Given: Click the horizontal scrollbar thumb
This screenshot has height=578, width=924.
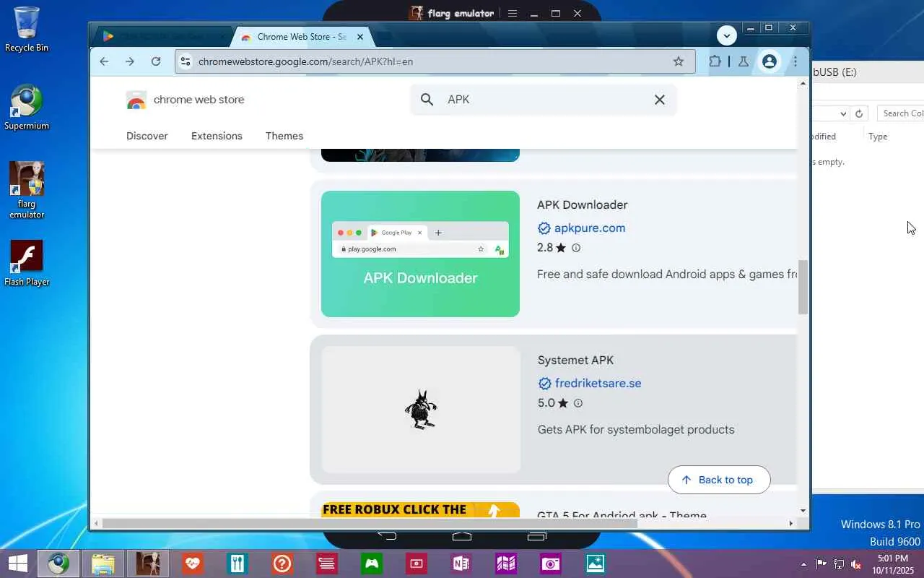Looking at the screenshot, I should [x=370, y=523].
